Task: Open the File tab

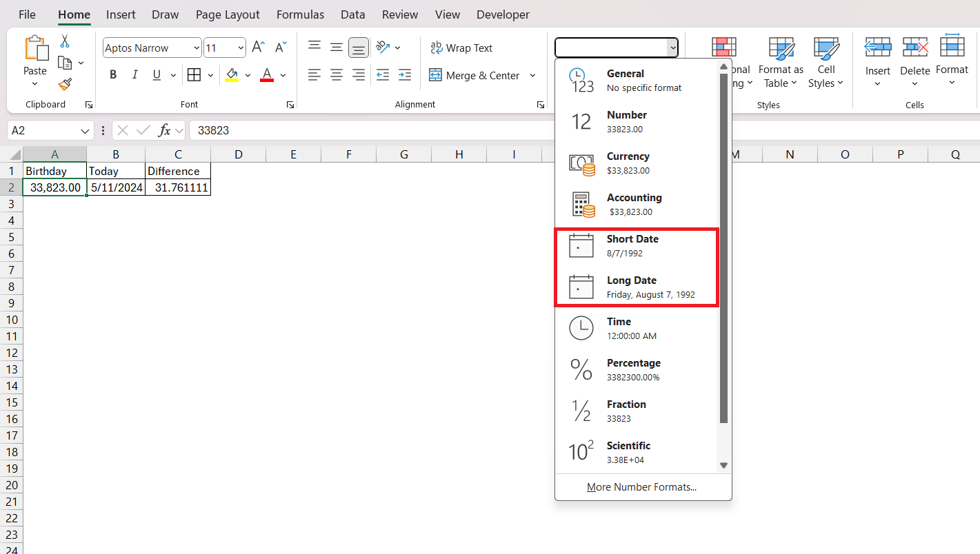Action: (27, 14)
